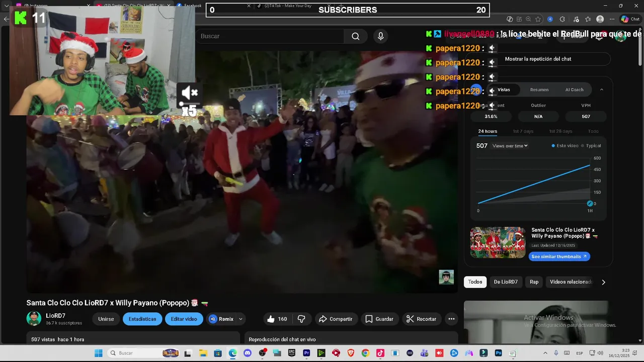Open File Explorer from taskbar
Screen dimensions: 644x362
click(203, 353)
